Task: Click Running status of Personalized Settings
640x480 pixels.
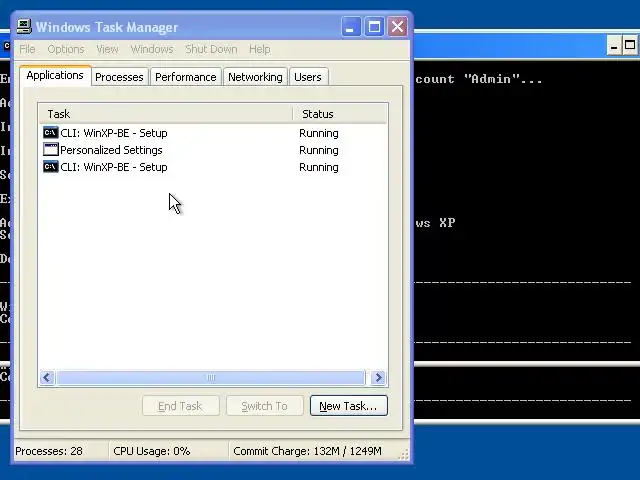Action: (319, 150)
